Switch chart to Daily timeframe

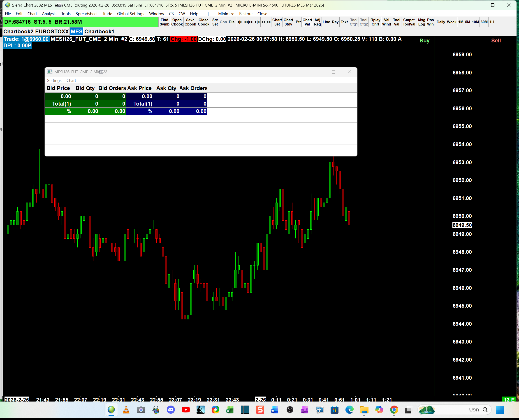(440, 22)
